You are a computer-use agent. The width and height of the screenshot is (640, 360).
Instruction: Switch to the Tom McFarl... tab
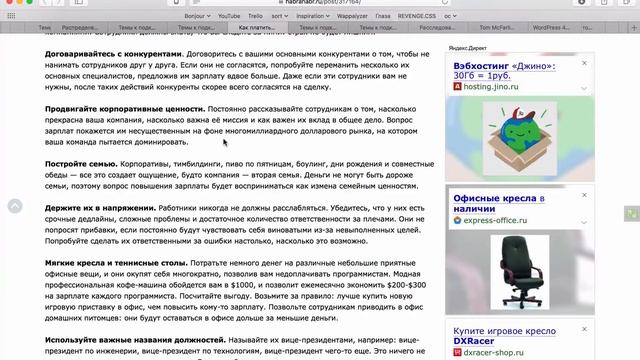click(497, 27)
